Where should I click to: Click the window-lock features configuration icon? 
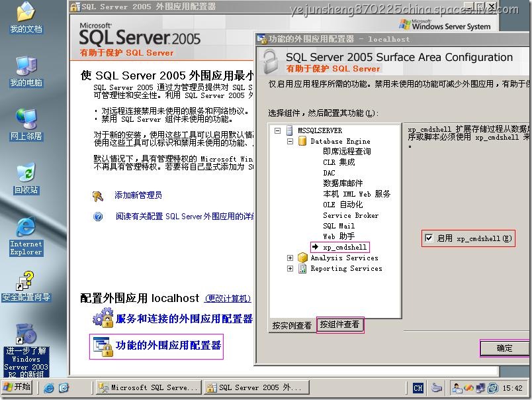(103, 347)
